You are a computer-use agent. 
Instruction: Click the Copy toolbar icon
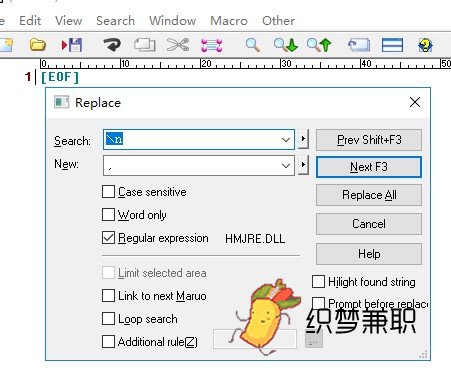point(145,45)
